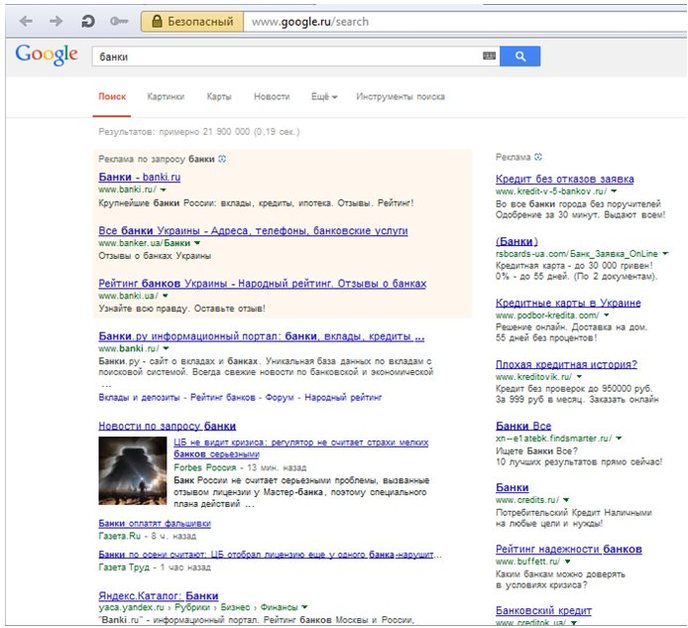
Task: Open news Банки оплатят фальшивки
Action: (154, 524)
